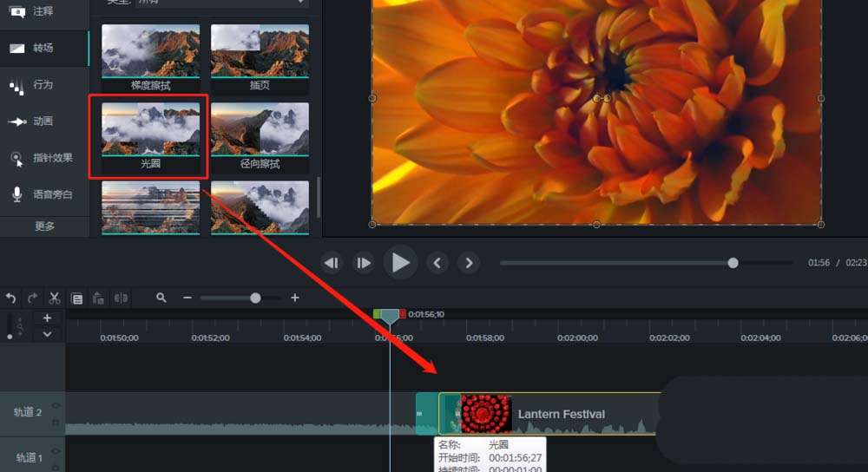Click the 0:02:00;00 ruler mark
The width and height of the screenshot is (868, 472).
click(x=577, y=338)
